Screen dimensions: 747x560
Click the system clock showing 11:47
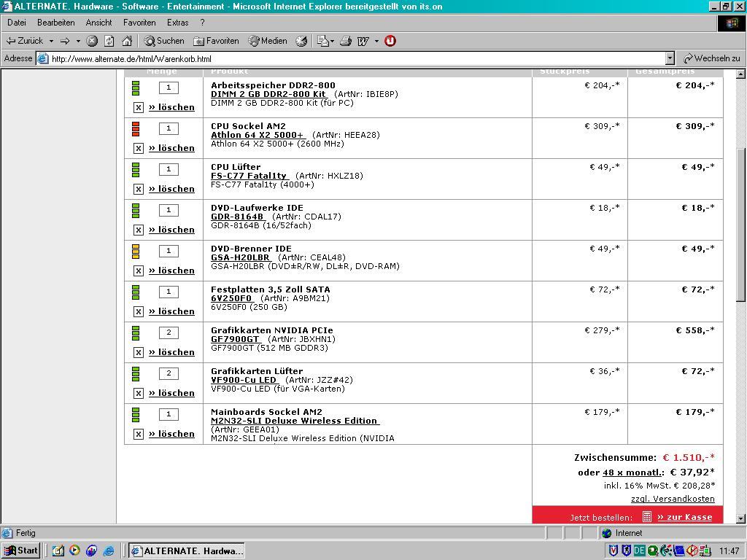coord(729,551)
